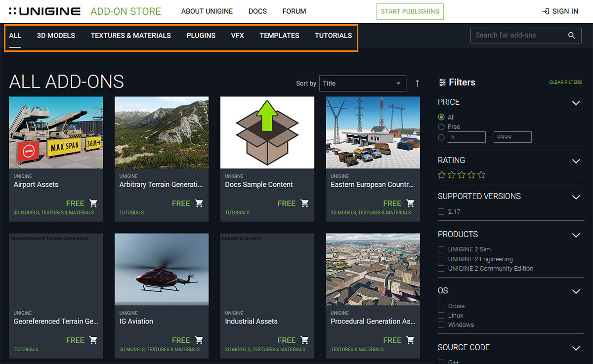Check the Windows OS filter

click(x=441, y=324)
